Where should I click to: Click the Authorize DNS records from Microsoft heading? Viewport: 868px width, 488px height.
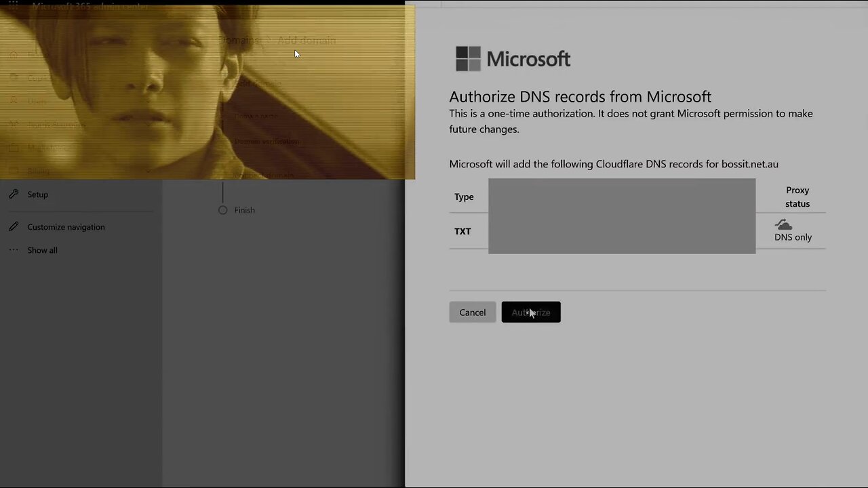(x=580, y=96)
